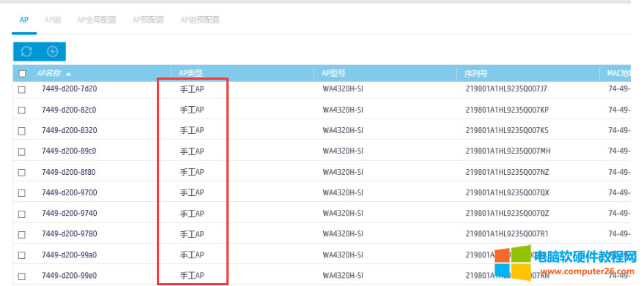This screenshot has width=644, height=286.
Task: Click the refresh AP list icon
Action: [26, 52]
